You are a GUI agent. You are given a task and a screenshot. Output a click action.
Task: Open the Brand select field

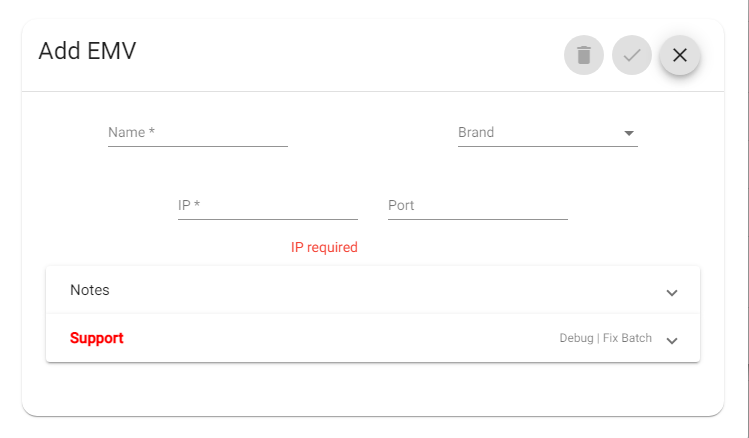548,133
